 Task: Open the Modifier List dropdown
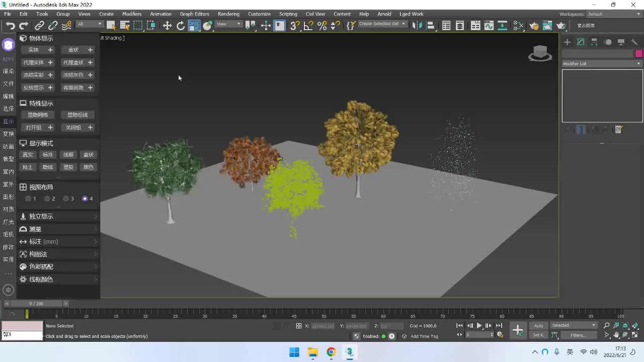[x=602, y=64]
